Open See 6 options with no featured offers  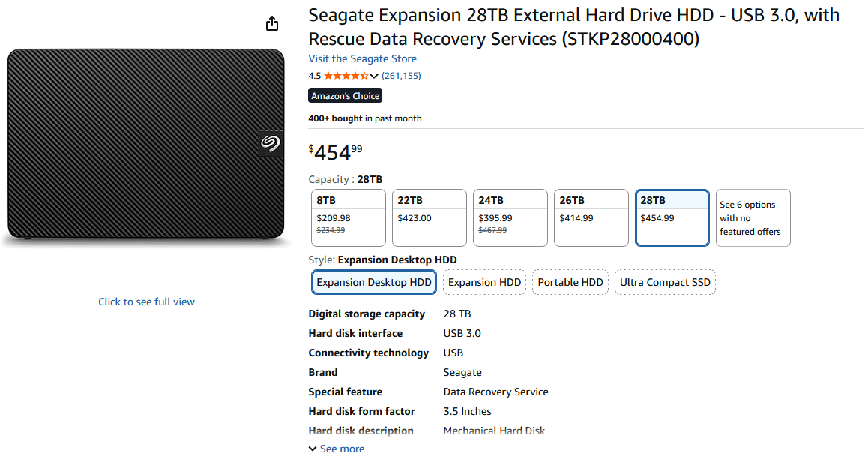[753, 217]
